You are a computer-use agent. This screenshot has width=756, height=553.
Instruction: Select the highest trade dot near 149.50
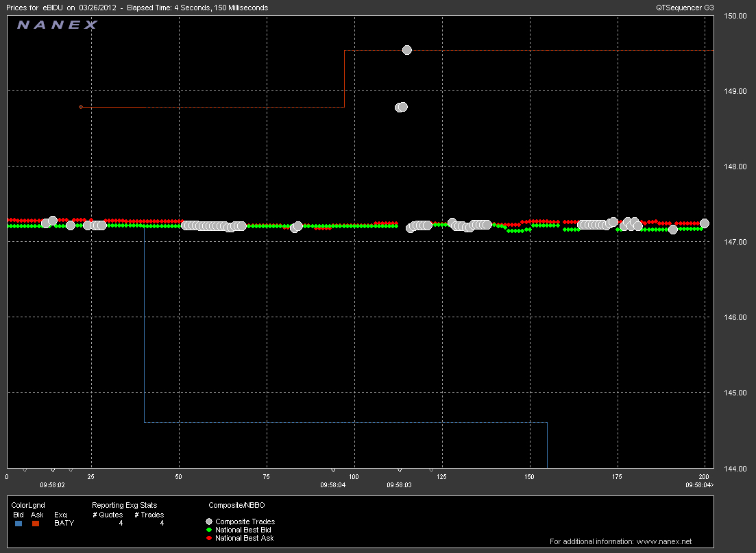[x=406, y=50]
